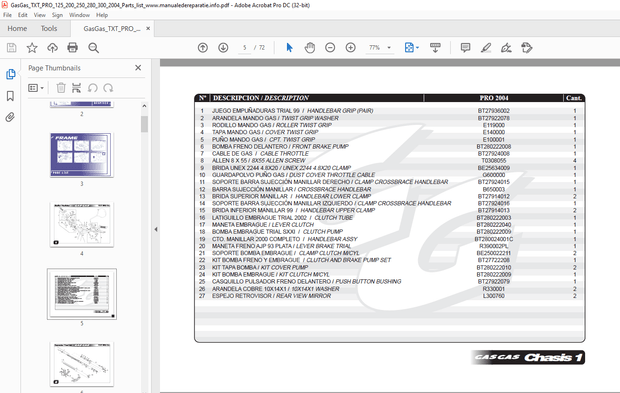Open the File menu

click(8, 15)
